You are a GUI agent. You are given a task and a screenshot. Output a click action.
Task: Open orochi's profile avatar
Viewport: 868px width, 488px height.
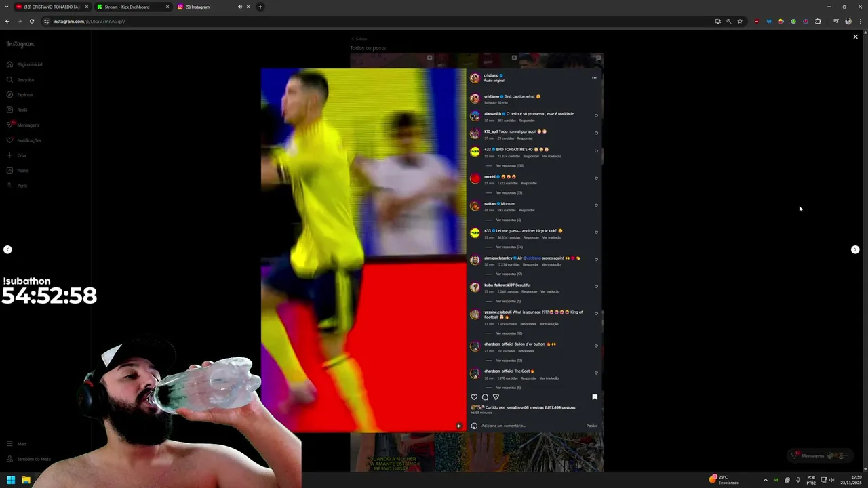pyautogui.click(x=475, y=179)
